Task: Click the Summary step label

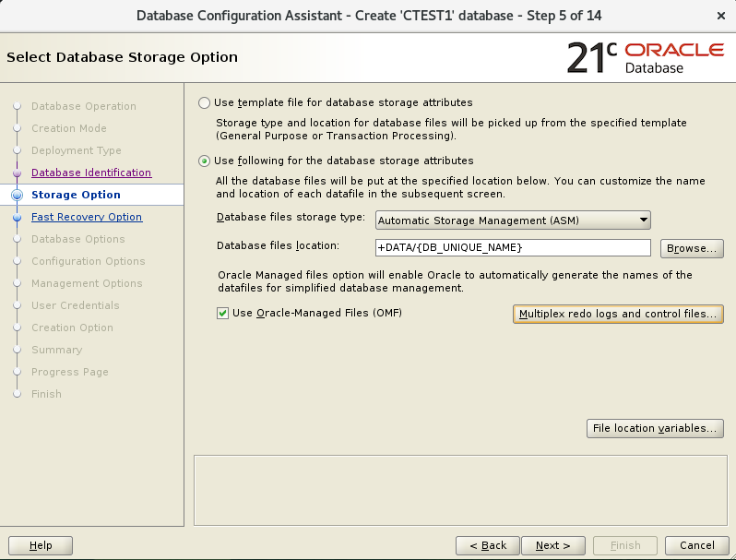Action: point(57,350)
